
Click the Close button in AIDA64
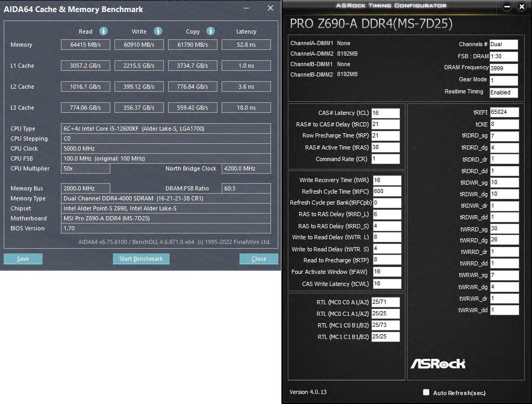[x=259, y=259]
